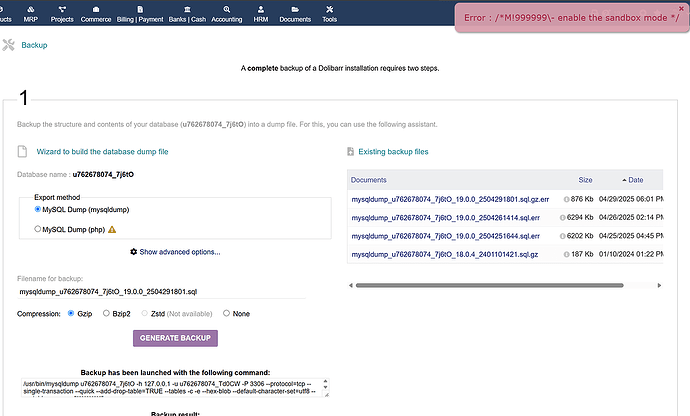Open the Tools module icon
The image size is (690, 416).
click(329, 9)
